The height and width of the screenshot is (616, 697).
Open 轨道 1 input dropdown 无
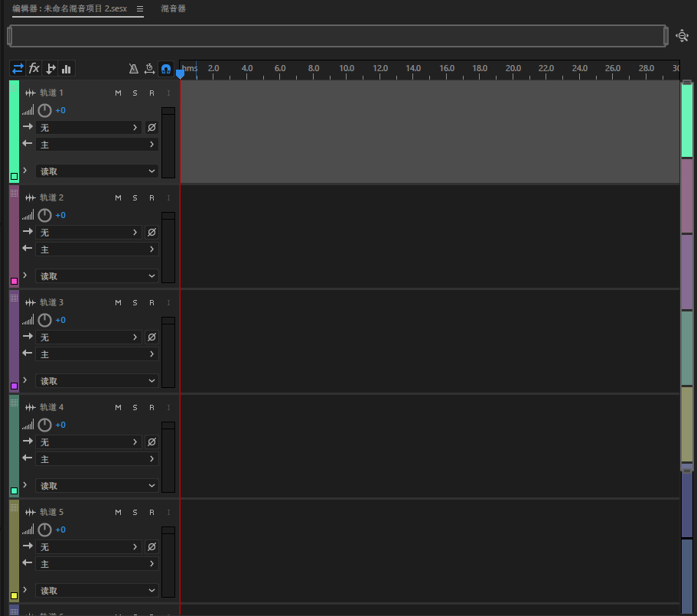click(89, 128)
